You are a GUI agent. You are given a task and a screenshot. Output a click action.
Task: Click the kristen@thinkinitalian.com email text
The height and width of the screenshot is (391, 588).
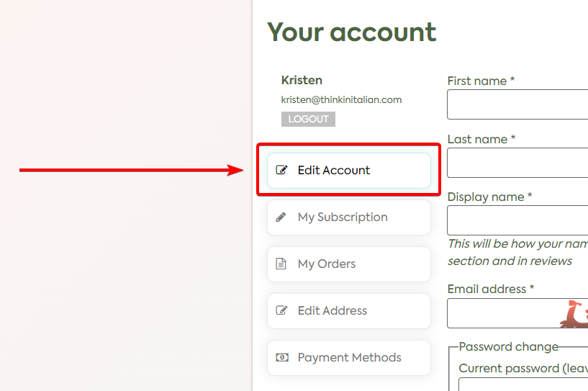point(341,100)
